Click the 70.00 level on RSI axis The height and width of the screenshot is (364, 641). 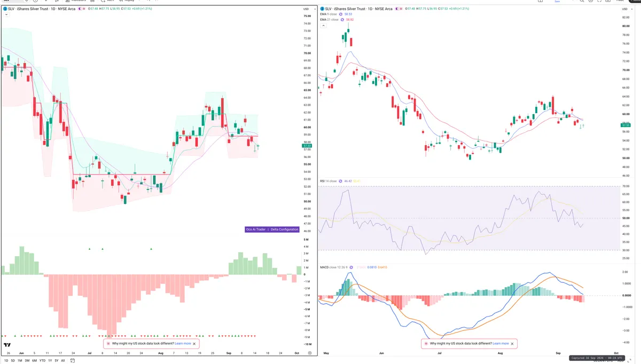tap(626, 186)
